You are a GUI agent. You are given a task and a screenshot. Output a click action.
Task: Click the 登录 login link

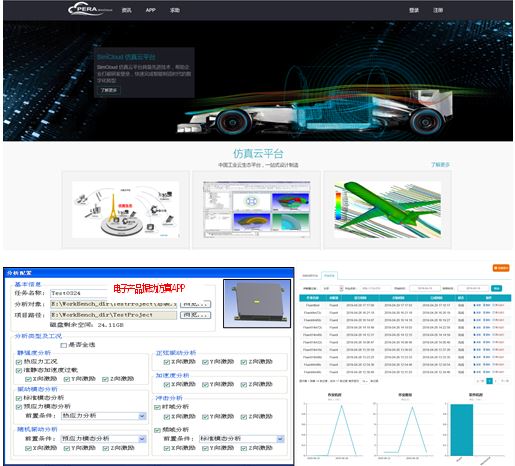[414, 10]
